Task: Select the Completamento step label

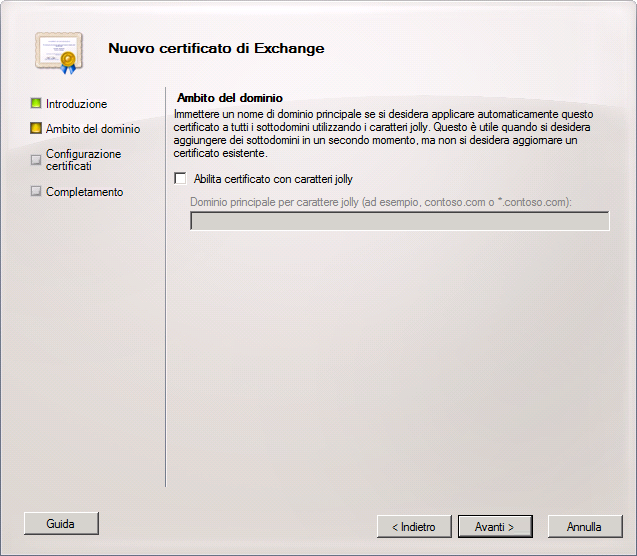Action: click(84, 192)
